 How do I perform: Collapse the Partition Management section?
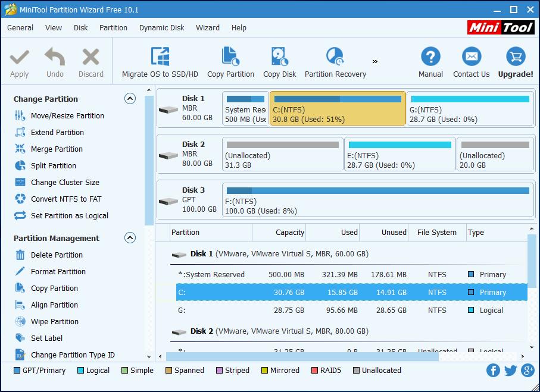(x=130, y=238)
